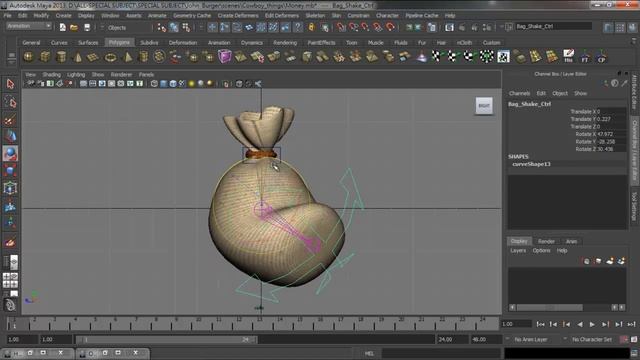Open the No Anim Layer dropdown
640x360 pixels.
(531, 340)
